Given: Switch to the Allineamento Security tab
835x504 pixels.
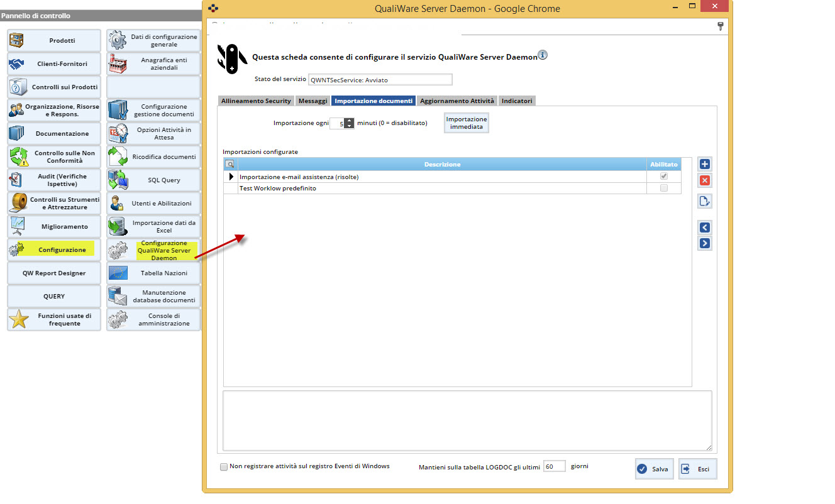Looking at the screenshot, I should pyautogui.click(x=256, y=101).
